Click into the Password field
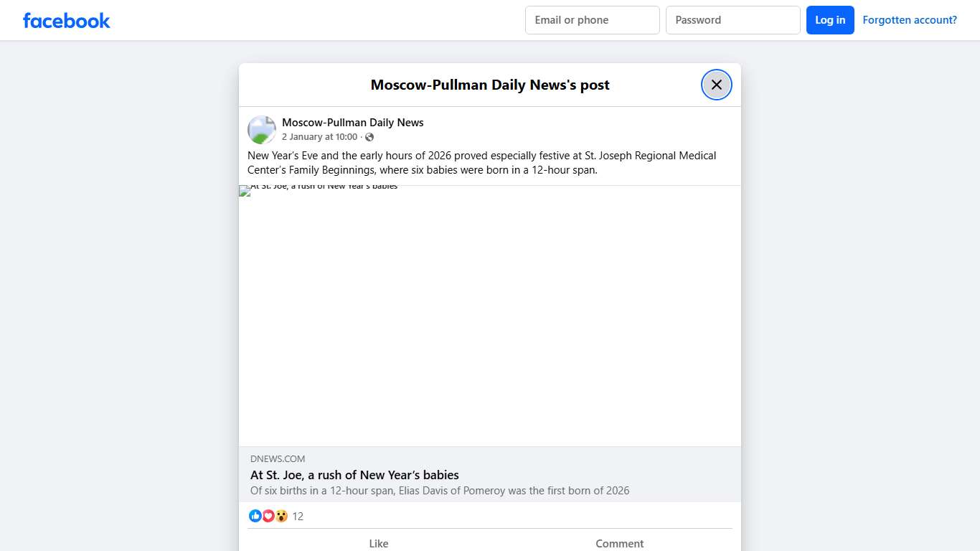 click(732, 20)
